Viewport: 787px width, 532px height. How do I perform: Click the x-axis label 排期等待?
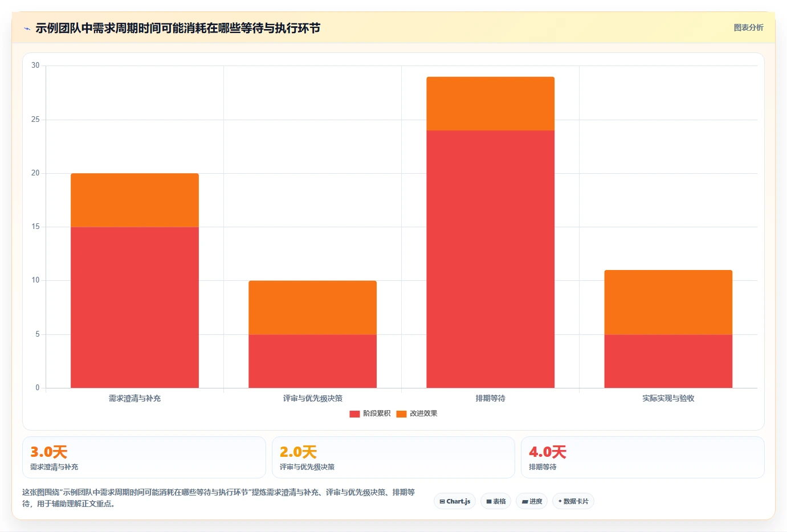490,398
